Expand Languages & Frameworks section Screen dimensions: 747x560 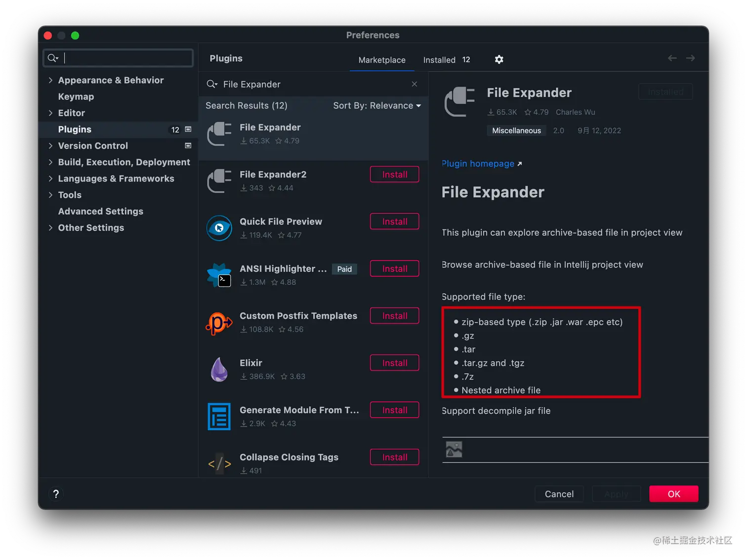(50, 178)
